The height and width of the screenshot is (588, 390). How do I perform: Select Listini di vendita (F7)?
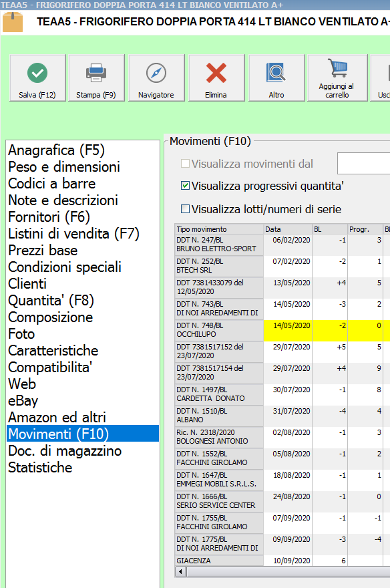click(x=74, y=234)
